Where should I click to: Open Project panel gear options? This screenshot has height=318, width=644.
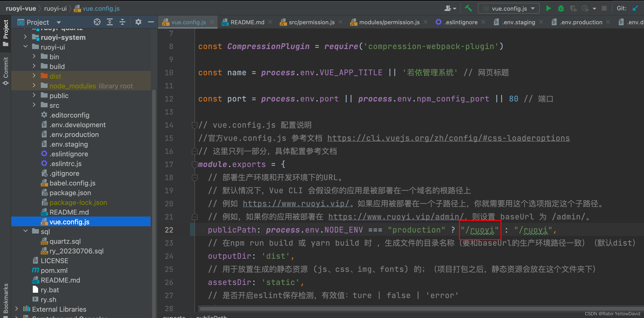[138, 22]
